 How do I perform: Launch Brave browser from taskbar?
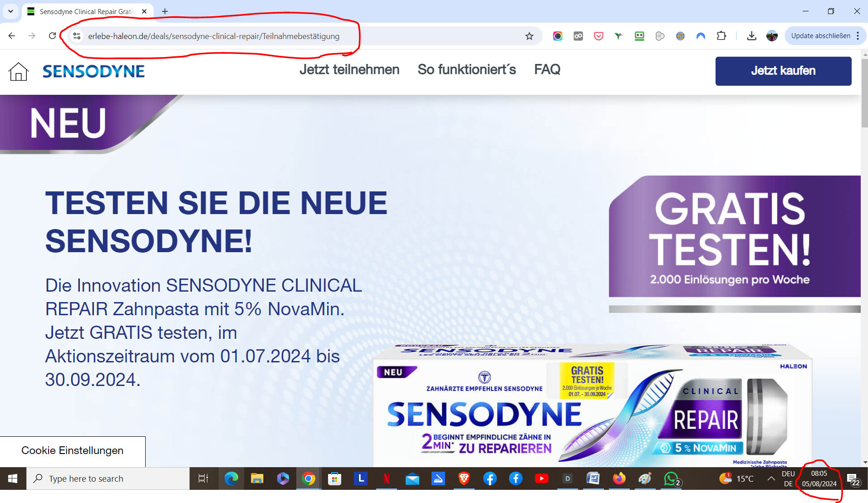[464, 479]
